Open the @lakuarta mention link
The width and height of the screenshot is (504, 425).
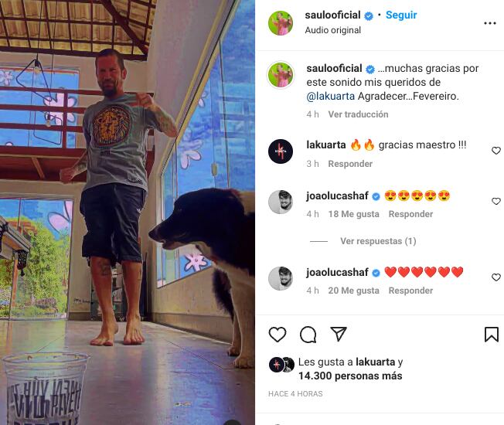click(330, 96)
